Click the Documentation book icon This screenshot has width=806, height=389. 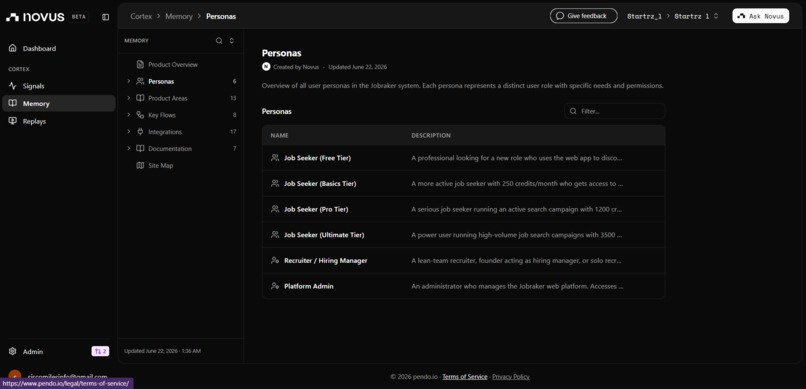pos(140,149)
